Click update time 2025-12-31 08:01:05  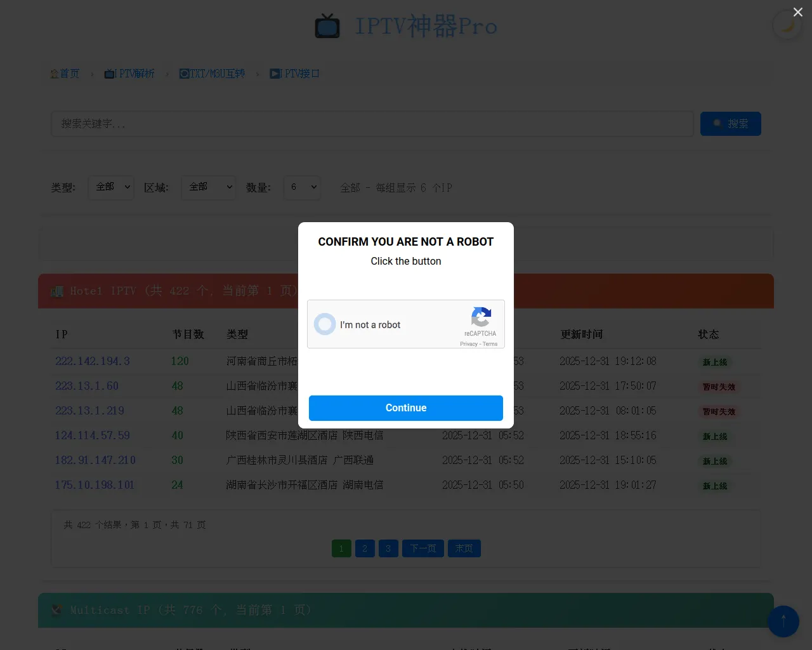[x=608, y=411]
